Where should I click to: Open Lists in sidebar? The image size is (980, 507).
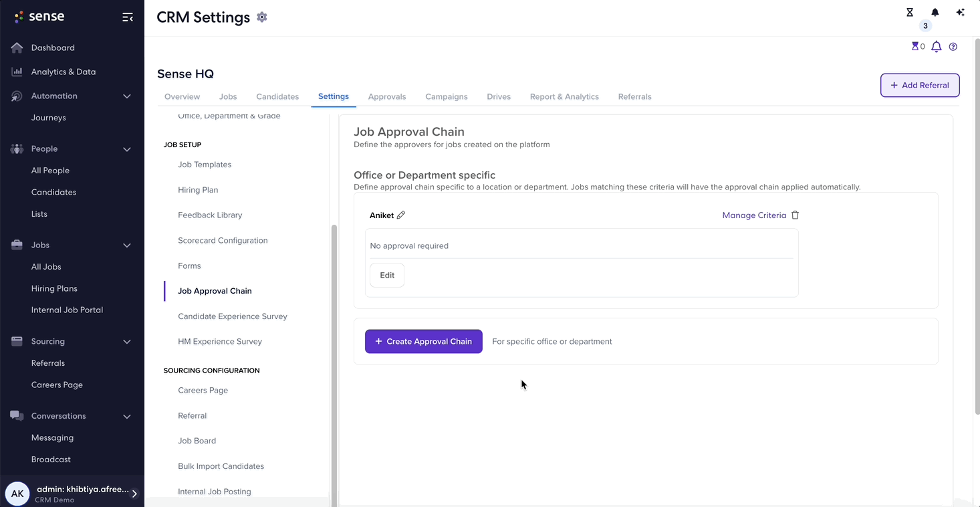(x=39, y=214)
